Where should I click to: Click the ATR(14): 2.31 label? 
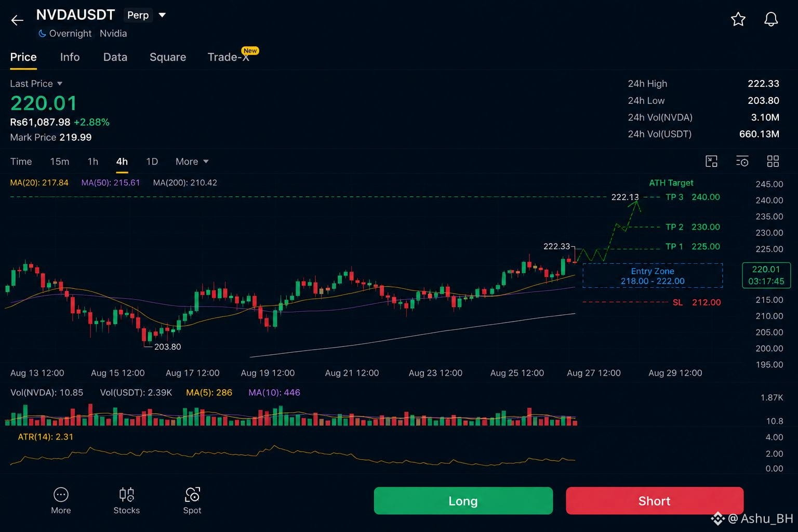tap(46, 437)
